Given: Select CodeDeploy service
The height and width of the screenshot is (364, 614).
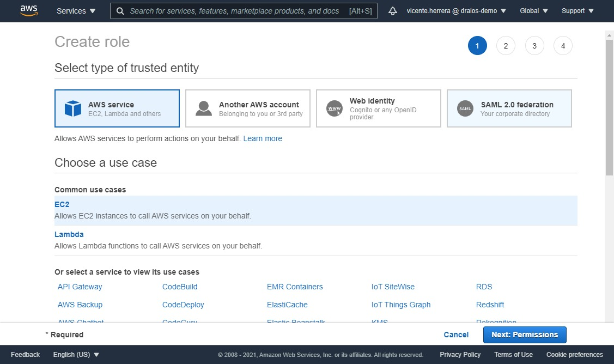Looking at the screenshot, I should click(x=183, y=305).
